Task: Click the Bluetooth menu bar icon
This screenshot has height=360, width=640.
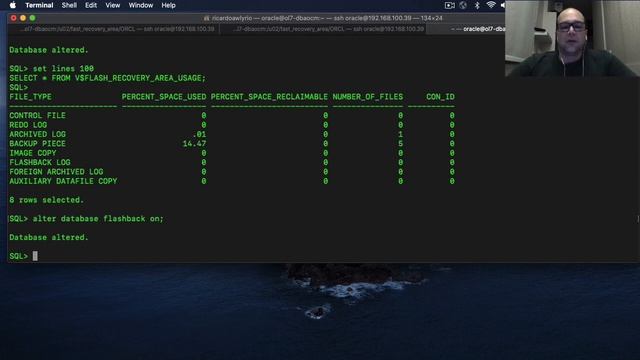Action: coord(477,5)
